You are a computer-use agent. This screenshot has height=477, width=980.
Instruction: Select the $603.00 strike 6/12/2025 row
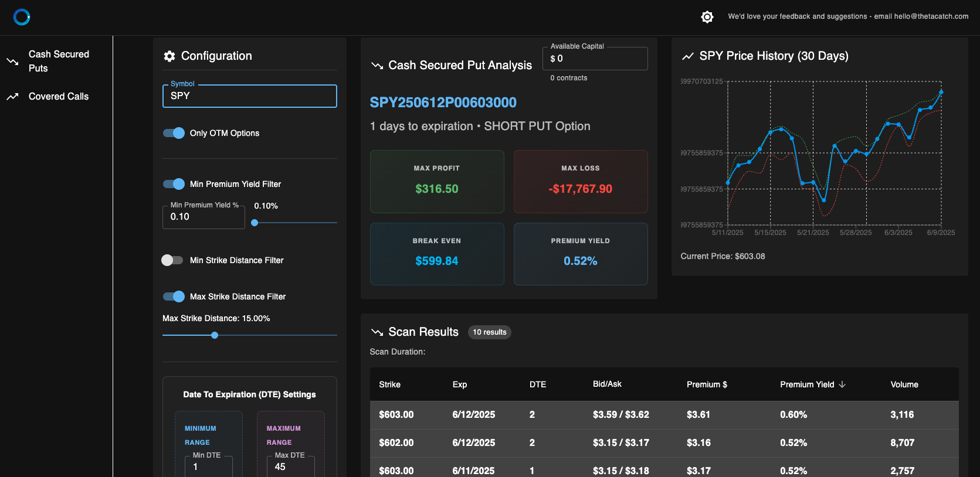(664, 415)
